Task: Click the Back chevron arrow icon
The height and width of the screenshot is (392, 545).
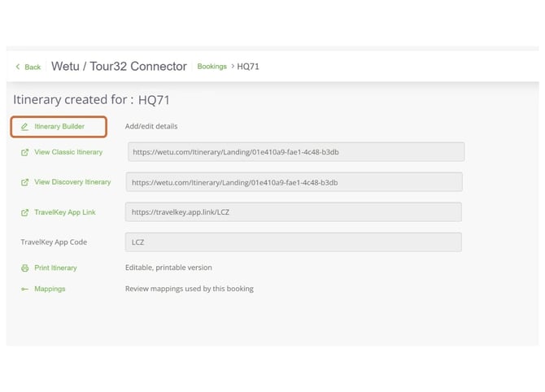Action: coord(18,67)
